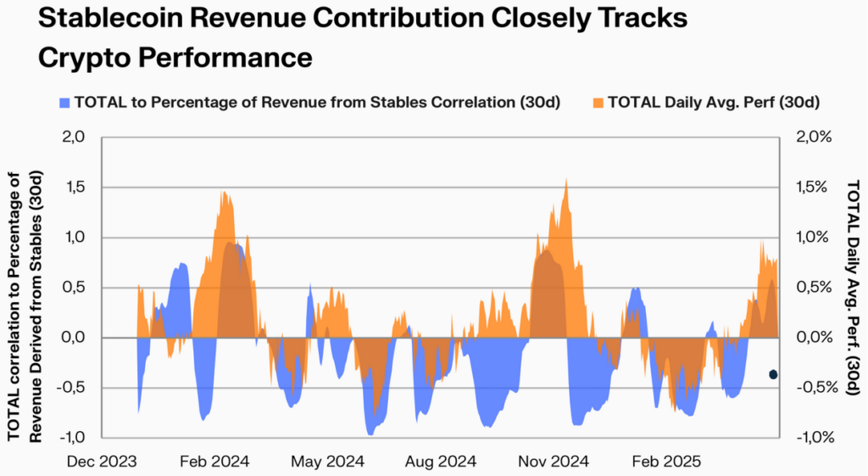Viewport: 868px width, 476px height.
Task: Select the Feb 2024 x-axis label
Action: (213, 462)
